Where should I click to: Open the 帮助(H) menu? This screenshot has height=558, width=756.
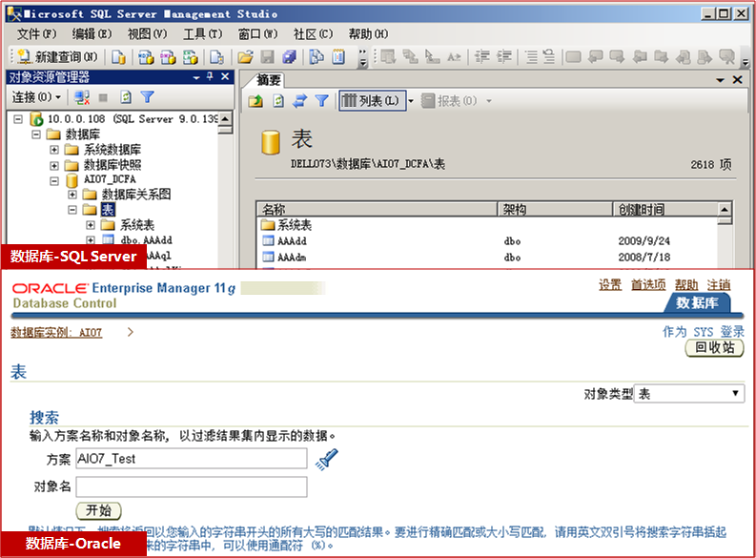pos(368,34)
